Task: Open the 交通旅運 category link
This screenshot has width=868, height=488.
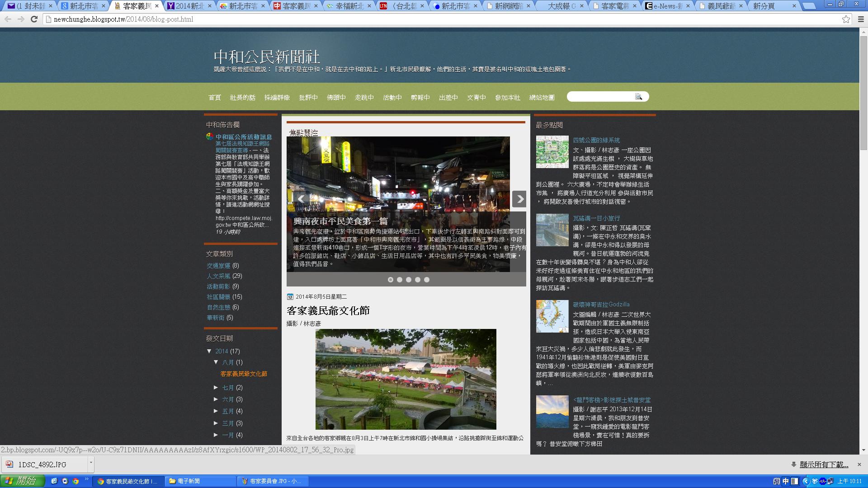Action: pos(219,266)
